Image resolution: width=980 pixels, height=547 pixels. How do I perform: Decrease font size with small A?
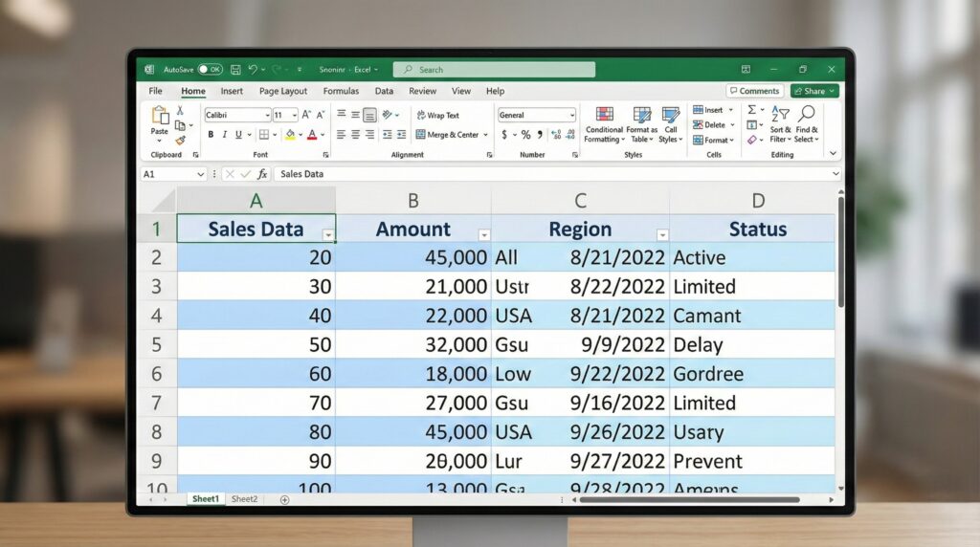coord(321,115)
